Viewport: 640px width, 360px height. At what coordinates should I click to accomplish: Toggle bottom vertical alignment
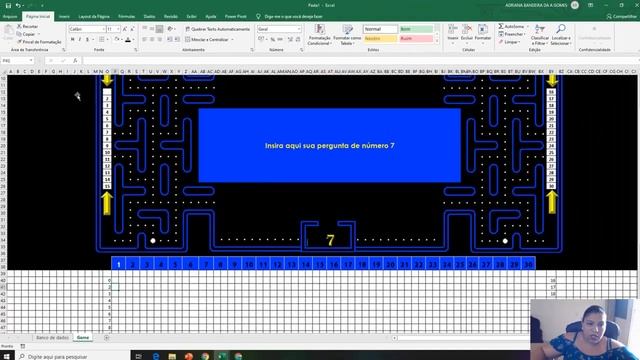pyautogui.click(x=159, y=29)
